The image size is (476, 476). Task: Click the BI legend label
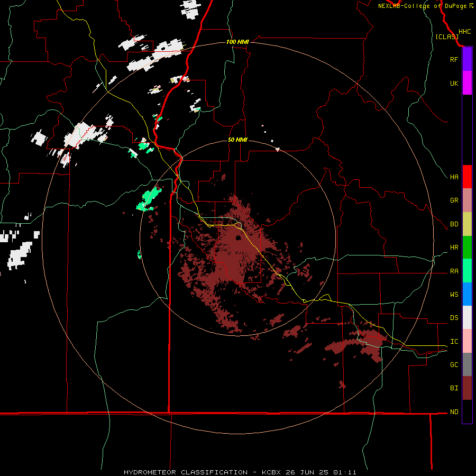pos(454,388)
